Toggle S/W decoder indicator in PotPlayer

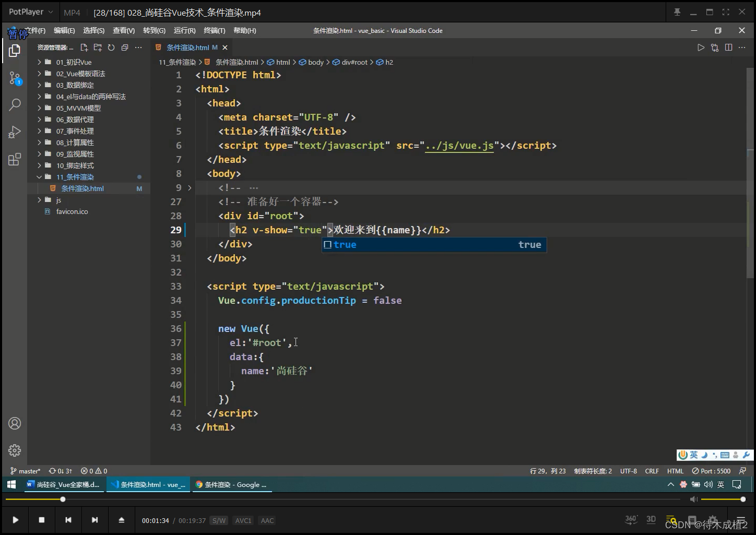tap(219, 520)
